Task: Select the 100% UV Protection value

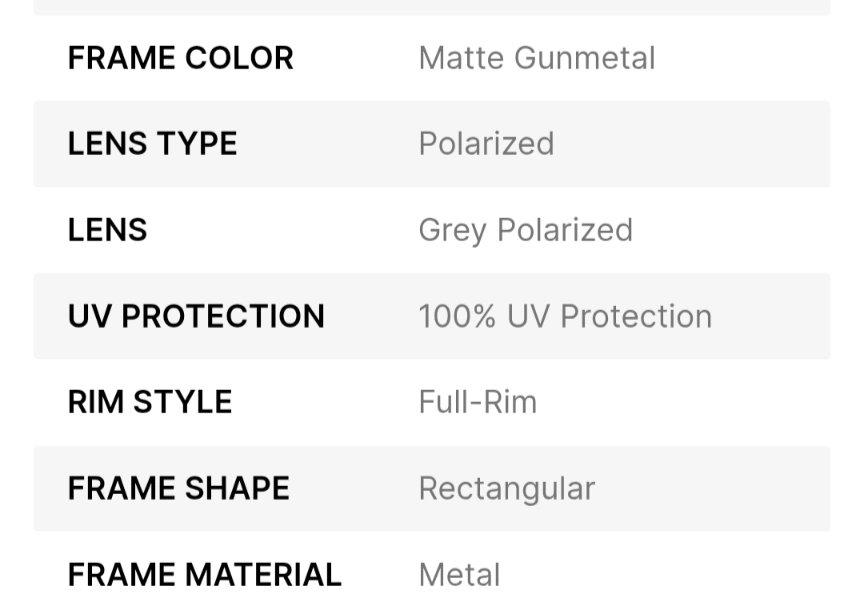Action: (565, 316)
